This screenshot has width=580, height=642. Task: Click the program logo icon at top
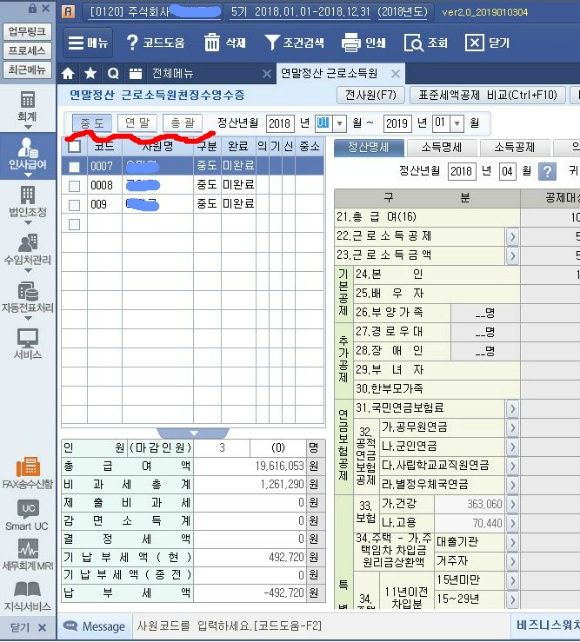(x=68, y=11)
